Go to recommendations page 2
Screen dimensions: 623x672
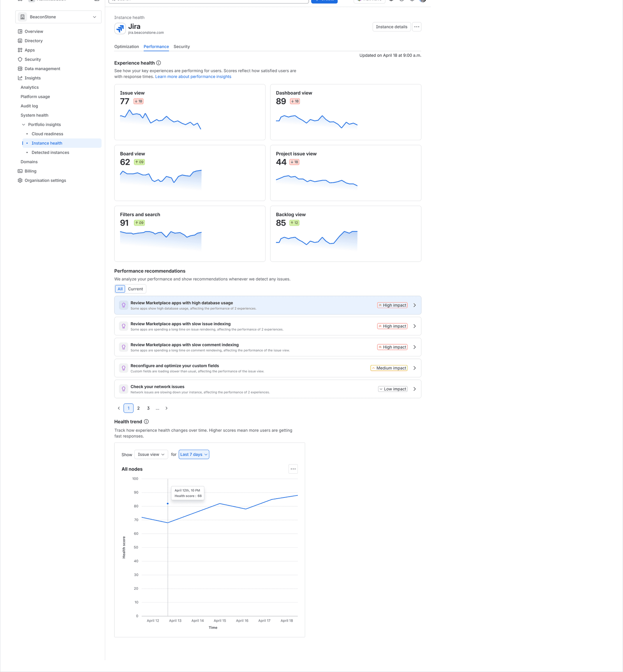tap(138, 409)
